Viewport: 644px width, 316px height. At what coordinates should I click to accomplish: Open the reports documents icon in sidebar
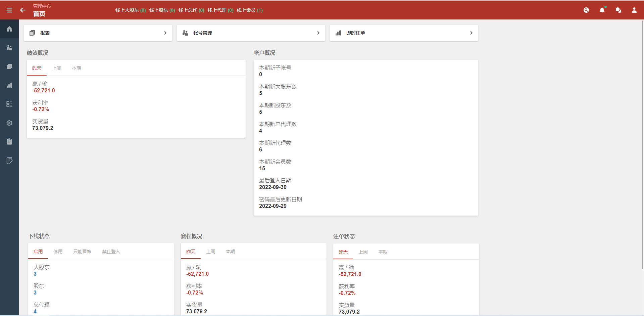[x=9, y=66]
